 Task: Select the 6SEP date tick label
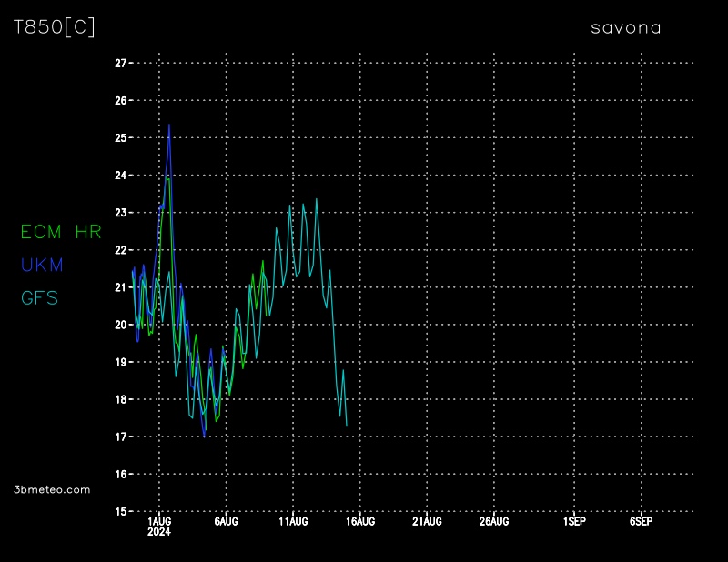pyautogui.click(x=641, y=522)
